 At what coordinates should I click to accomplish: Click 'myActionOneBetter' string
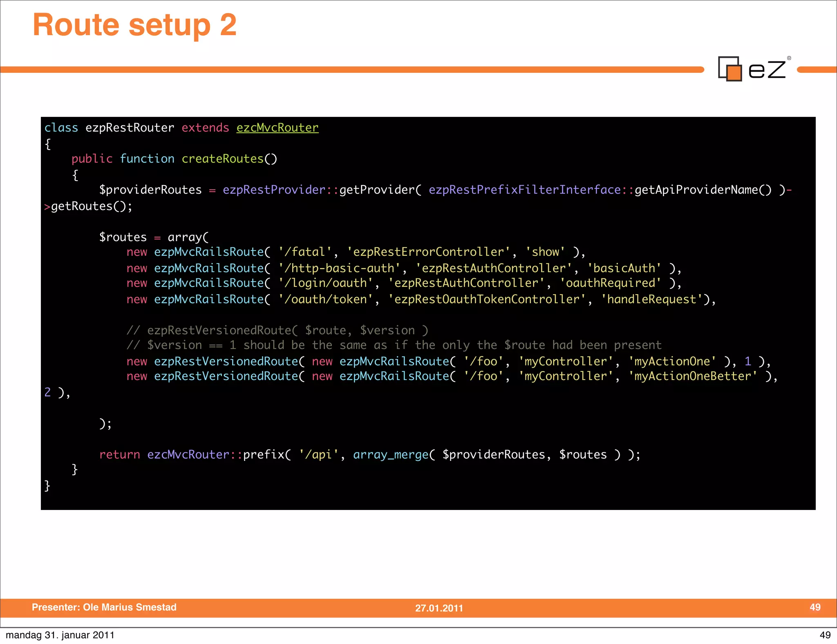693,376
